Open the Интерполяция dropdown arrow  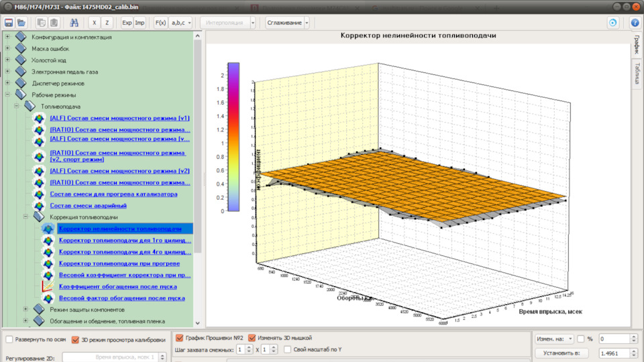point(253,23)
